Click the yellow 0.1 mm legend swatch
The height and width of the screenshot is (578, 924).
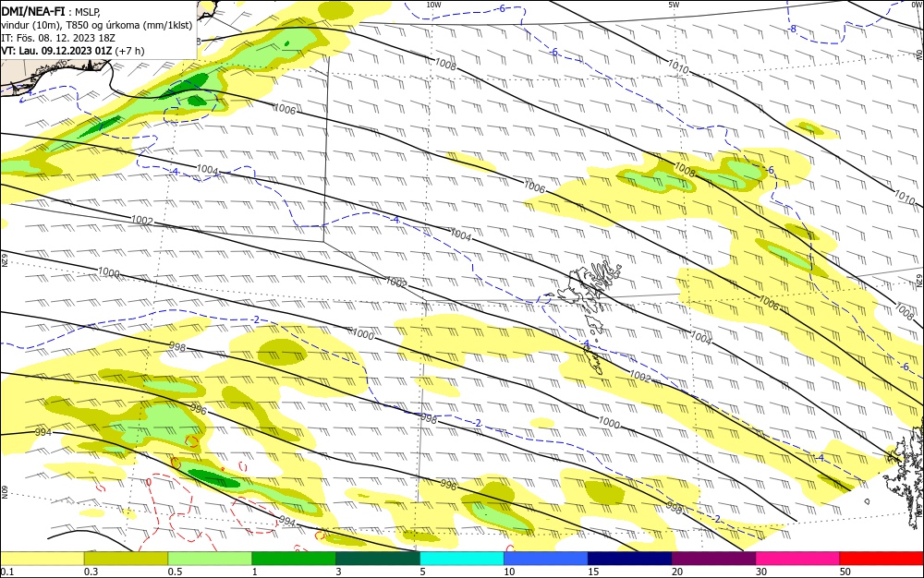tap(43, 559)
